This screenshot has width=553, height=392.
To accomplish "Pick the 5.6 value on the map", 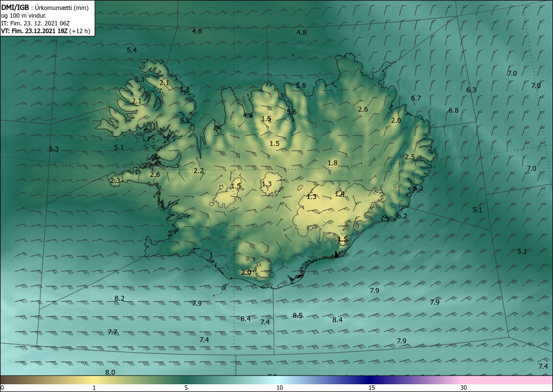I will [291, 112].
